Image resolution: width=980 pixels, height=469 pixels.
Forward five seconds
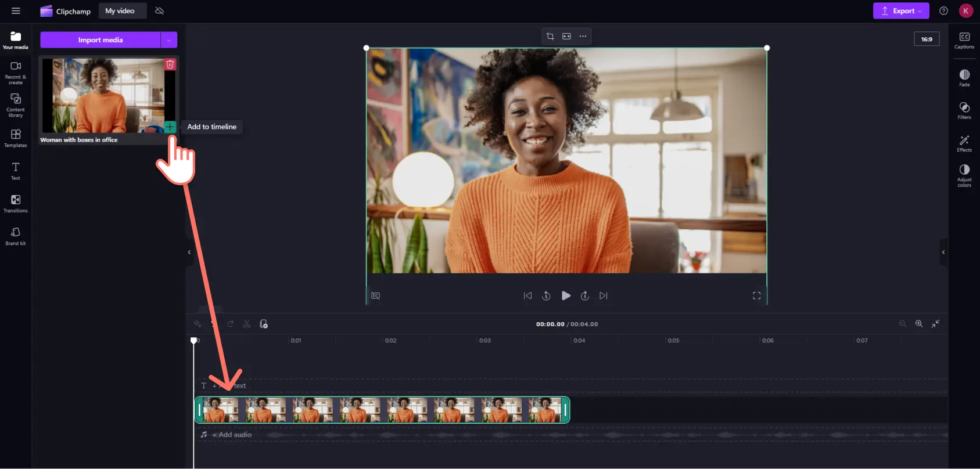tap(585, 295)
